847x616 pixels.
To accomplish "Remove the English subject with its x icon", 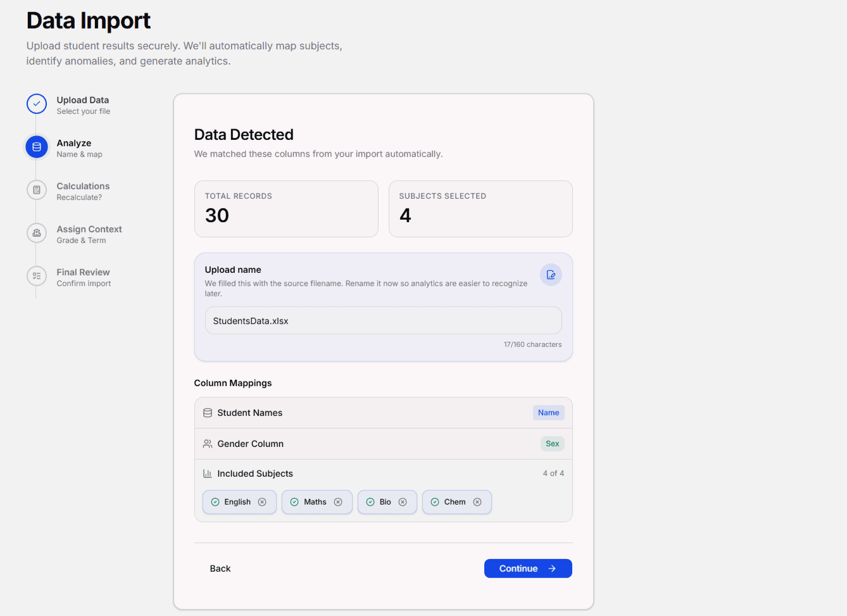I will (x=262, y=502).
